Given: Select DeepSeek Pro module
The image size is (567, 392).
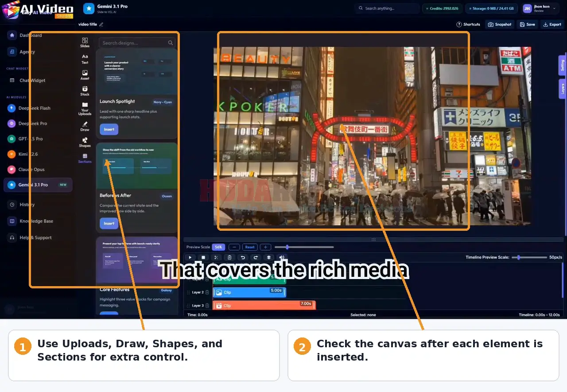Looking at the screenshot, I should pos(28,124).
